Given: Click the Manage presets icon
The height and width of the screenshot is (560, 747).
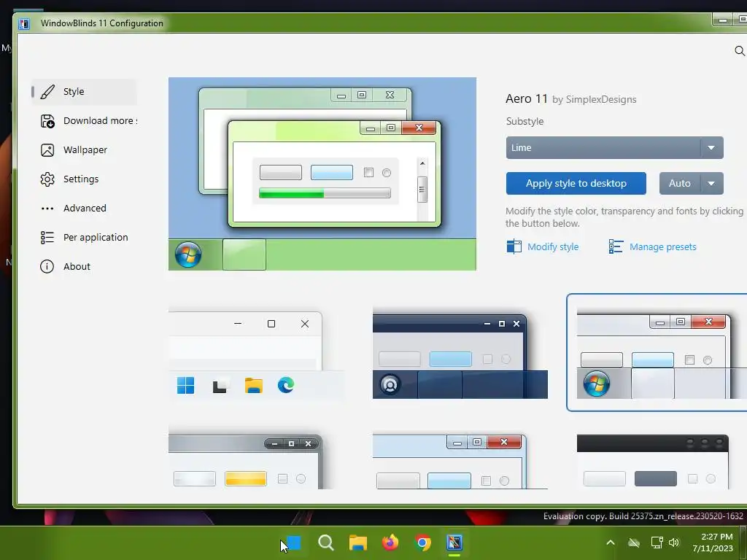Looking at the screenshot, I should click(x=616, y=246).
